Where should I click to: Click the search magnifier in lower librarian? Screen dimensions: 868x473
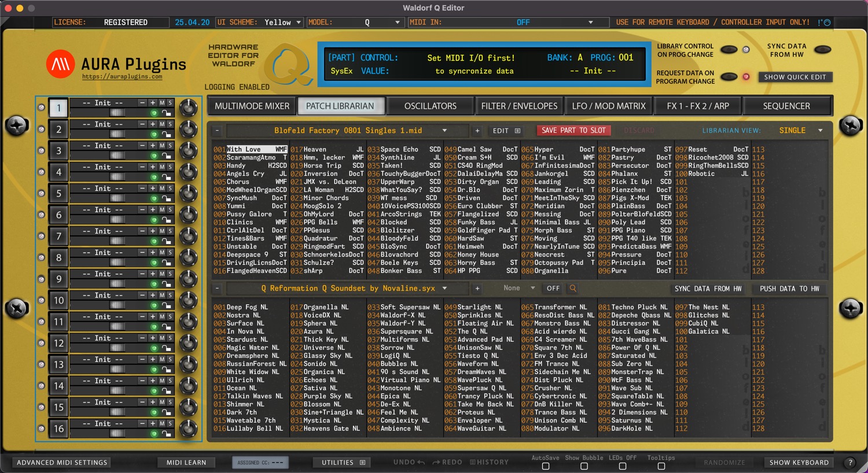573,288
